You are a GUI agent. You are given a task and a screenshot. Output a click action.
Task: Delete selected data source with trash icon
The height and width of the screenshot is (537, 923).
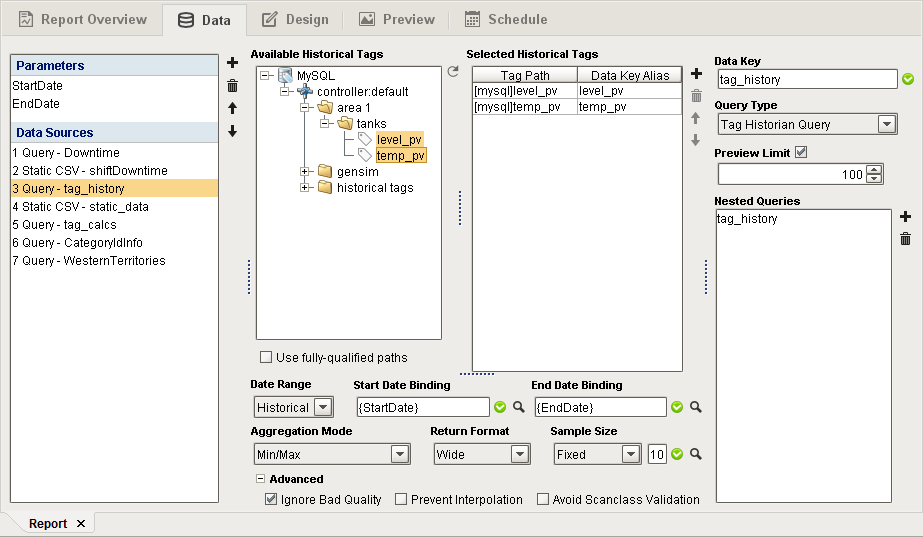(x=233, y=86)
